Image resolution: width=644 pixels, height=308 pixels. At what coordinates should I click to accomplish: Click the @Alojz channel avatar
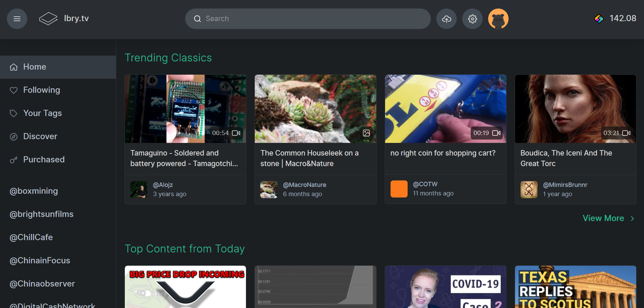139,190
